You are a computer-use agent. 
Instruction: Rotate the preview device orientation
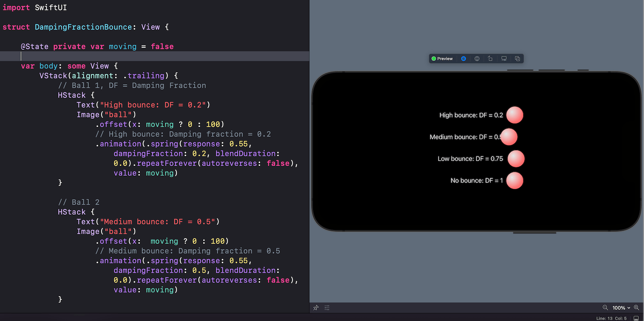pos(490,59)
